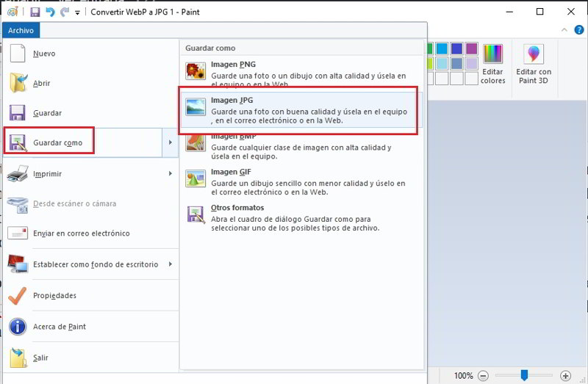Expand the quick access toolbar customize arrow
The width and height of the screenshot is (588, 384).
[x=77, y=12]
